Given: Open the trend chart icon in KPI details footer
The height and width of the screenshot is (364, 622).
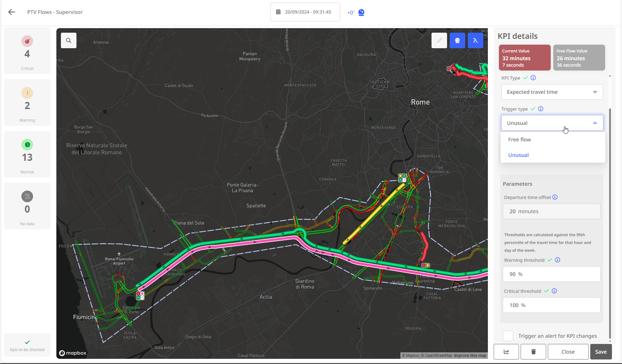Looking at the screenshot, I should point(506,352).
